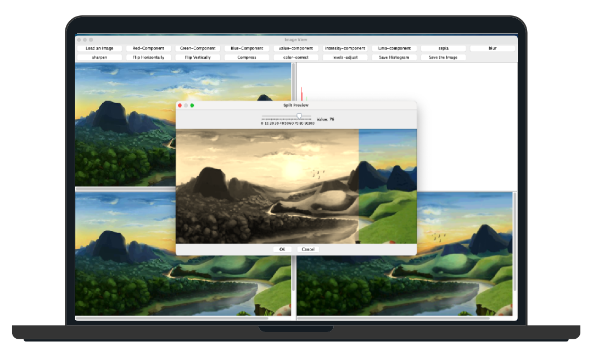This screenshot has height=364, width=593.
Task: Confirm the Split Preview with OK
Action: point(282,249)
